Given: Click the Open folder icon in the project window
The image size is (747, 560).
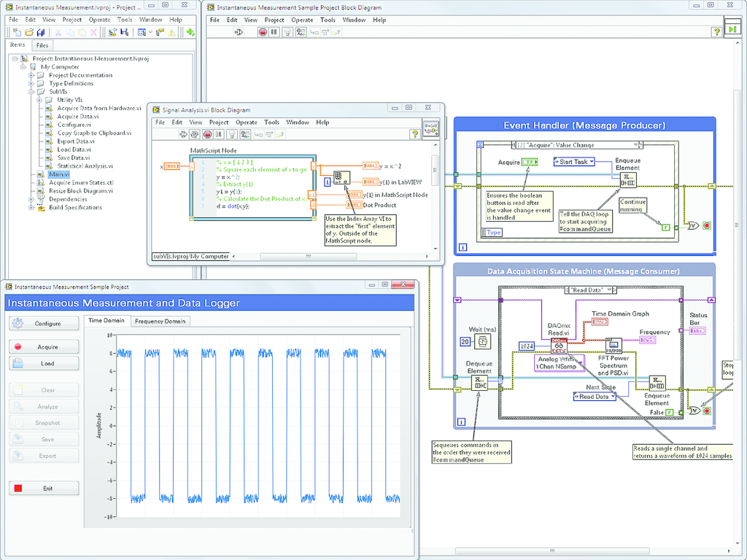Looking at the screenshot, I should [x=29, y=32].
